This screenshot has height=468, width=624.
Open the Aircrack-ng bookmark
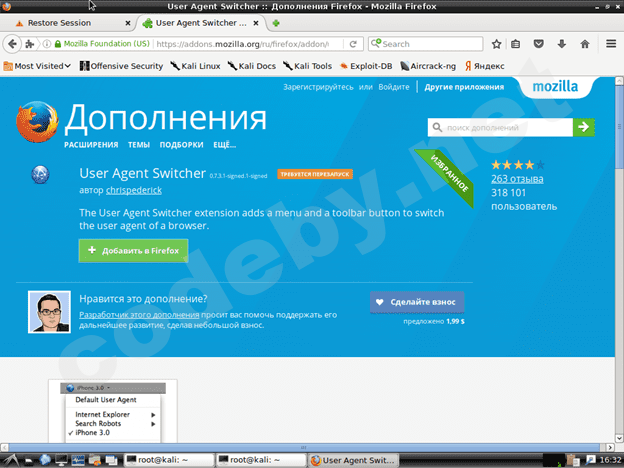[x=428, y=66]
